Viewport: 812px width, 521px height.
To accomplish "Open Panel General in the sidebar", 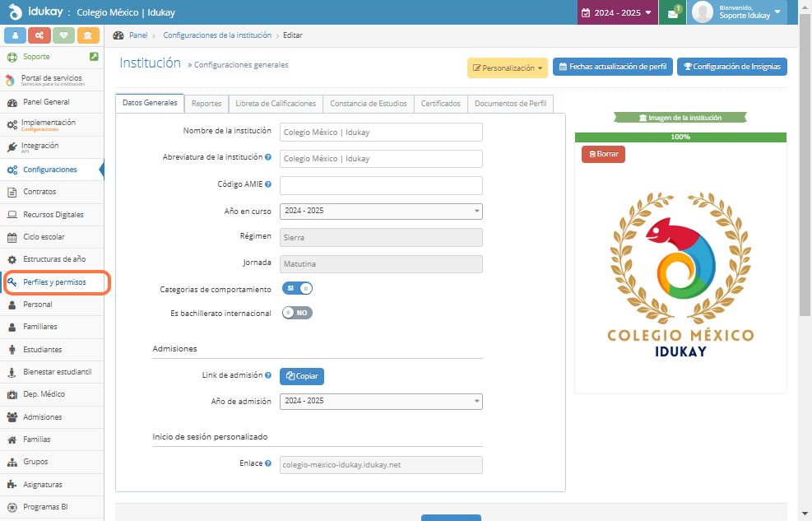I will tap(52, 102).
